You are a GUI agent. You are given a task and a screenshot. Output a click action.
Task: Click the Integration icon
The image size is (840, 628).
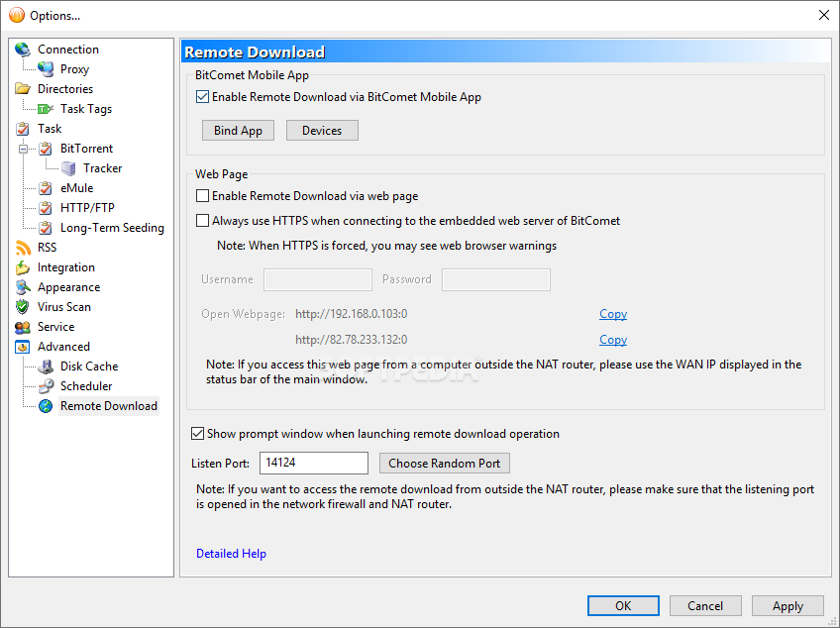coord(23,267)
